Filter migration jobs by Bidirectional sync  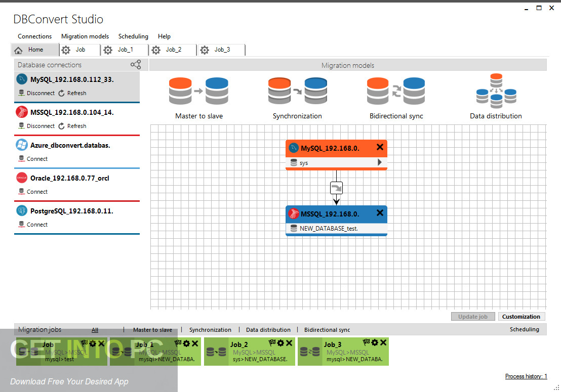click(x=327, y=330)
